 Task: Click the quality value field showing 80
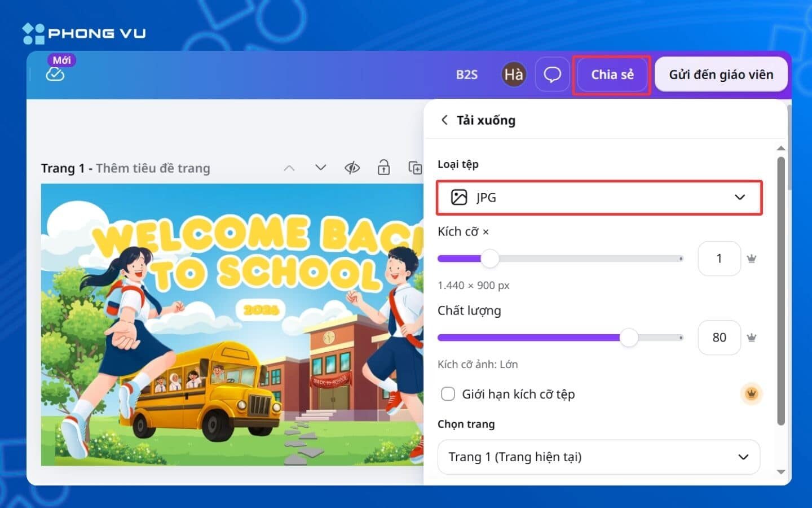click(719, 338)
